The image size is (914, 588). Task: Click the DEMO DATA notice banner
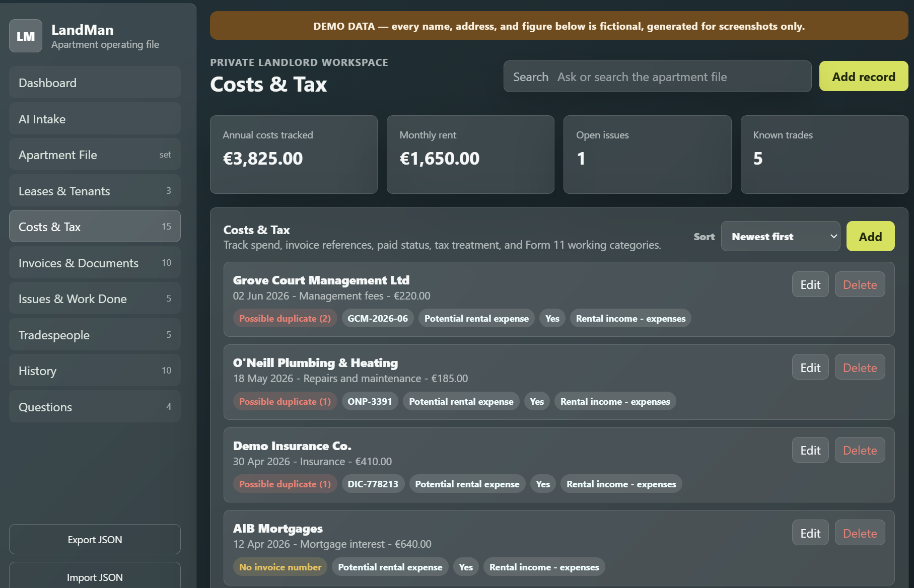coord(559,26)
